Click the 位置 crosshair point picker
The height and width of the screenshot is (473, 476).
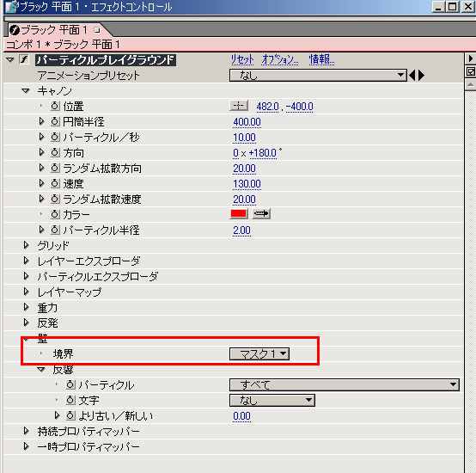[239, 106]
